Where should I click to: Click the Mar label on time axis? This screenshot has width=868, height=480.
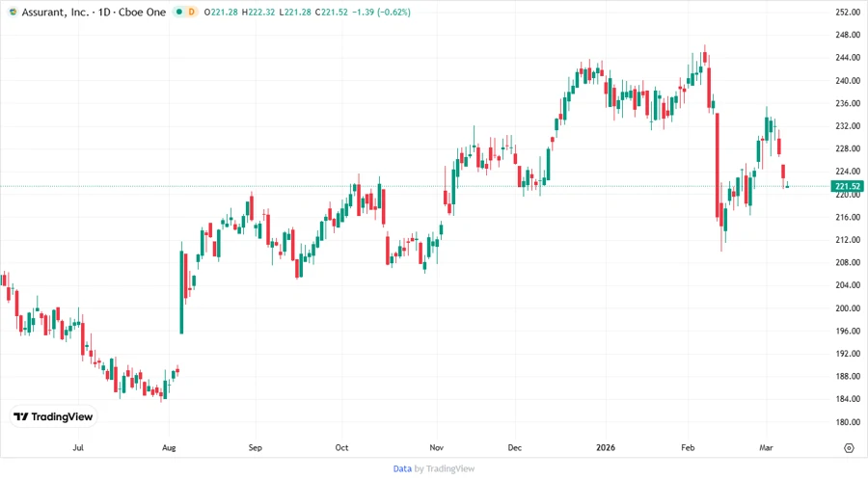pyautogui.click(x=766, y=447)
